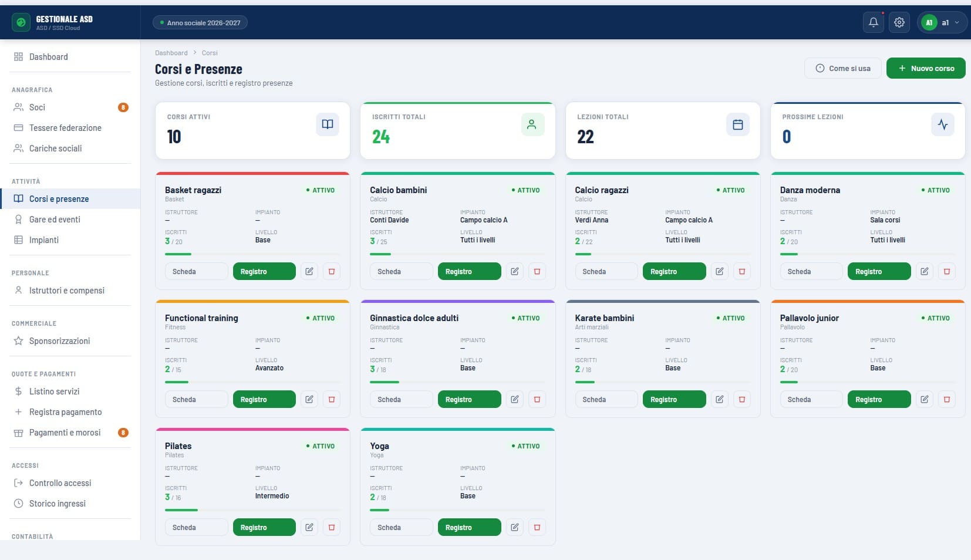Image resolution: width=971 pixels, height=560 pixels.
Task: Delete the Yoga course
Action: [x=537, y=527]
